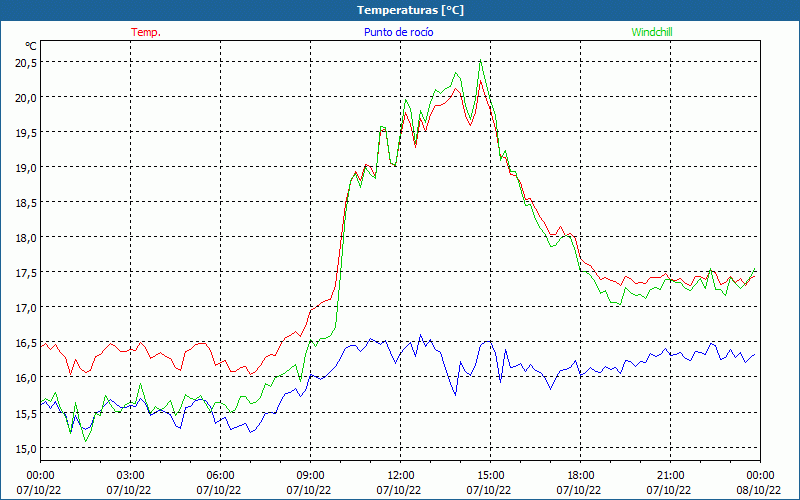This screenshot has height=500, width=800.
Task: Click the green Windchill minimum near 01:30
Action: point(86,441)
